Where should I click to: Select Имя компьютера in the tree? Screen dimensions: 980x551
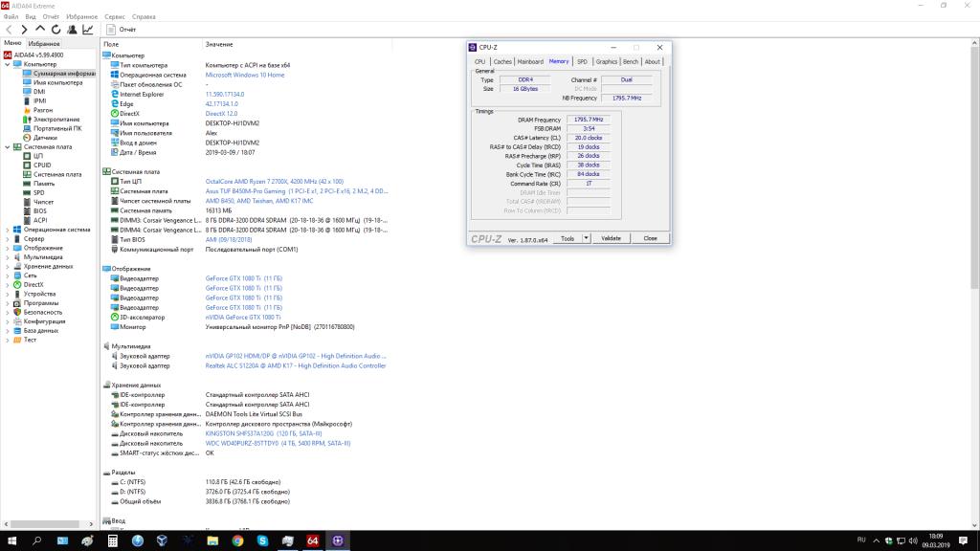pyautogui.click(x=57, y=82)
